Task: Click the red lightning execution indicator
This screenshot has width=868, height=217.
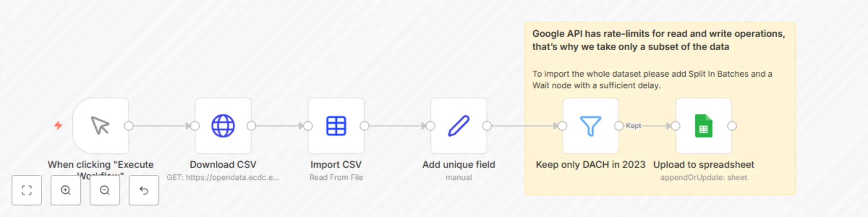Action: click(x=58, y=125)
